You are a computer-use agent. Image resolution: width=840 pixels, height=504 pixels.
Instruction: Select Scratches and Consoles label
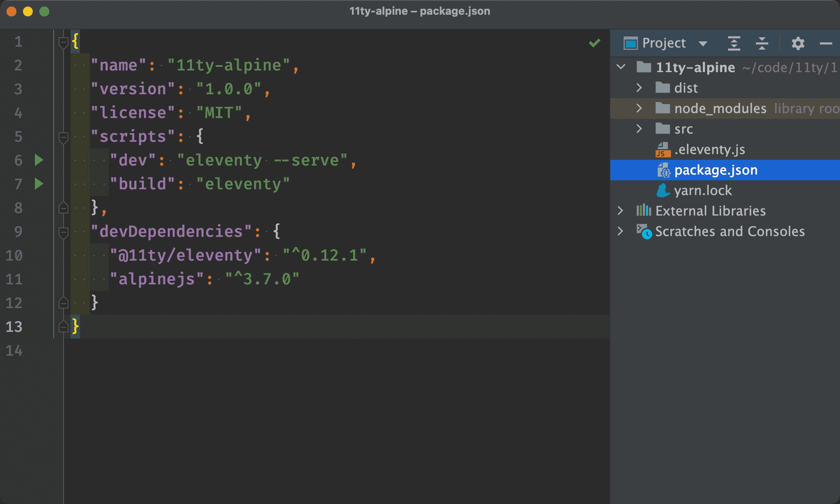[730, 232]
